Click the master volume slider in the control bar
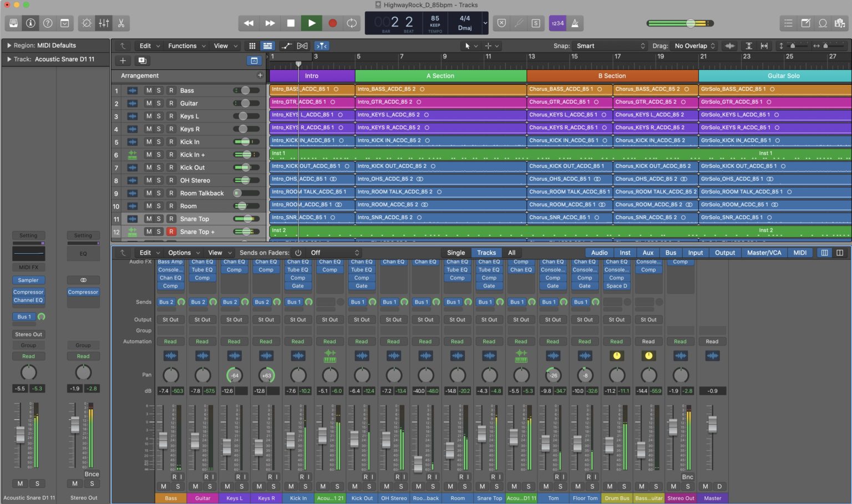The height and width of the screenshot is (504, 852). pos(689,23)
